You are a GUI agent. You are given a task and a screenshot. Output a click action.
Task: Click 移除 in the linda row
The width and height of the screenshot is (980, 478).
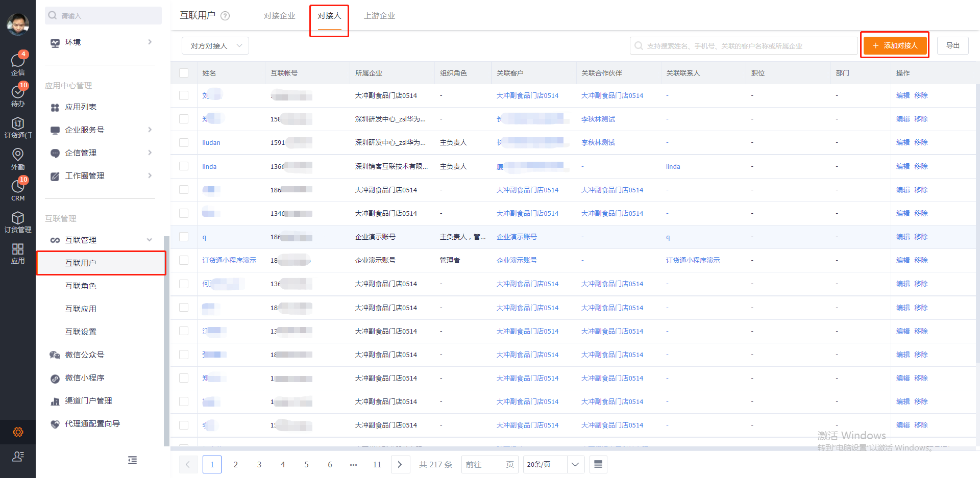[x=921, y=166]
